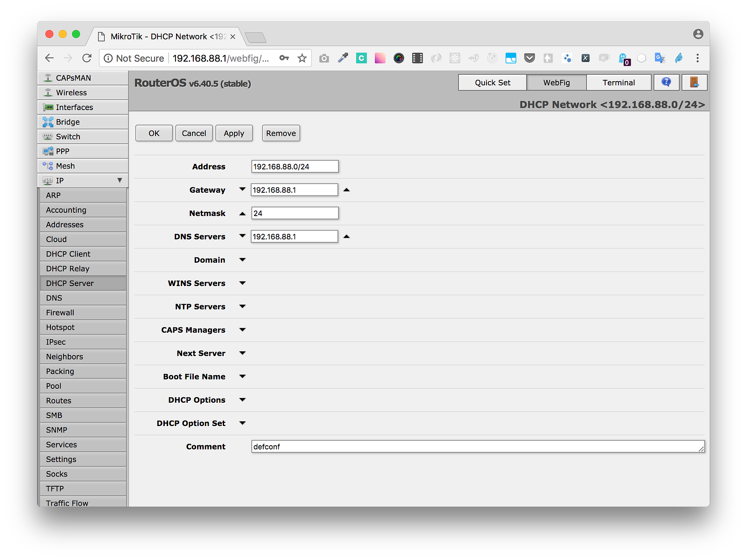Activate the eyedropper color picker extension
Viewport: 747px width, 560px height.
click(x=343, y=58)
